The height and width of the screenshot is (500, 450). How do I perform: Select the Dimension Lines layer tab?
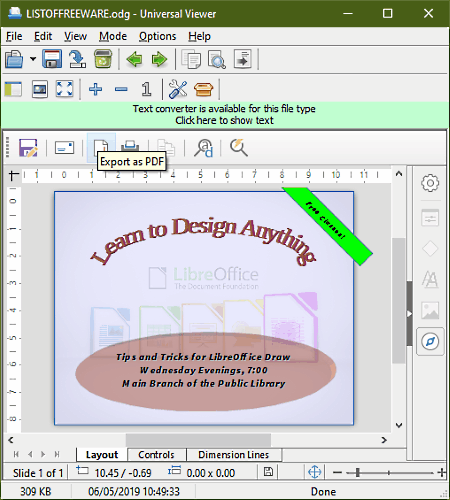click(x=234, y=455)
